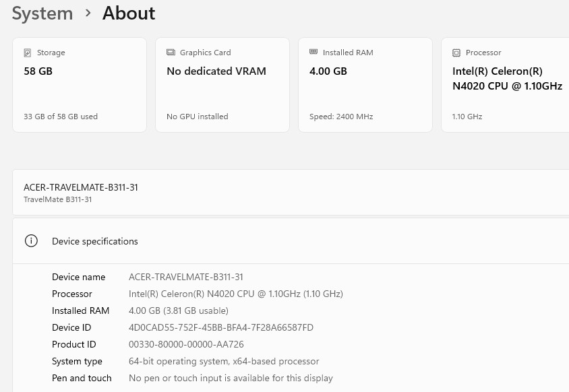Click the Installed RAM label in specifications
569x392 pixels.
pos(80,311)
